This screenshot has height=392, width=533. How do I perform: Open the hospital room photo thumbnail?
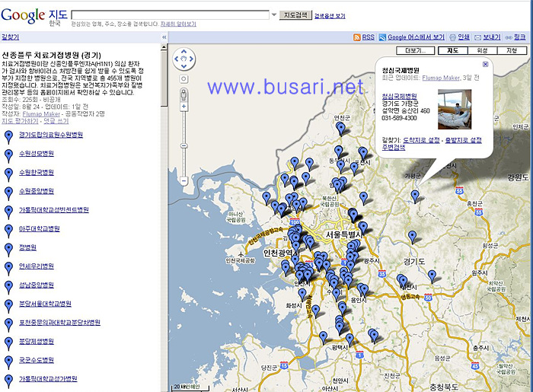[455, 109]
